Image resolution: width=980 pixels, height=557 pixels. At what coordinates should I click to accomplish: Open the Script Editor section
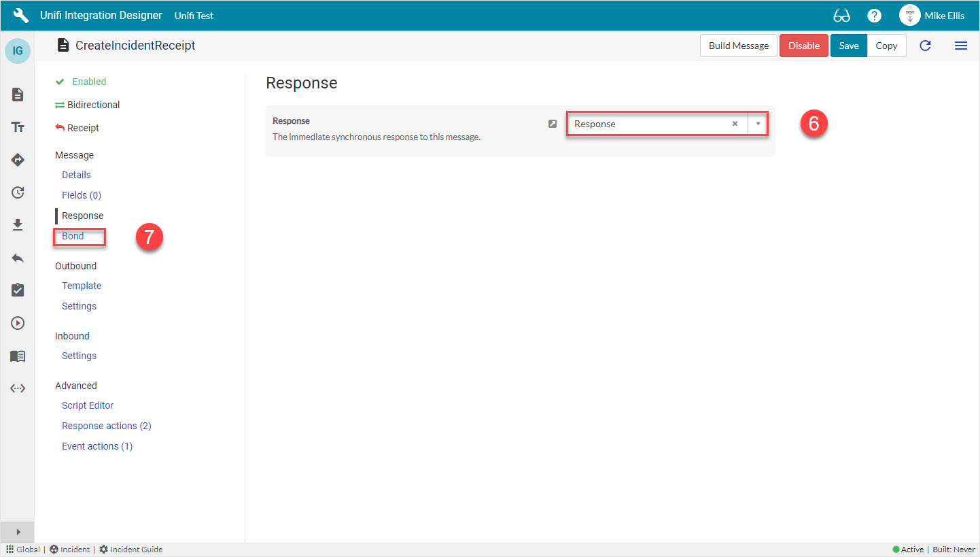[87, 405]
